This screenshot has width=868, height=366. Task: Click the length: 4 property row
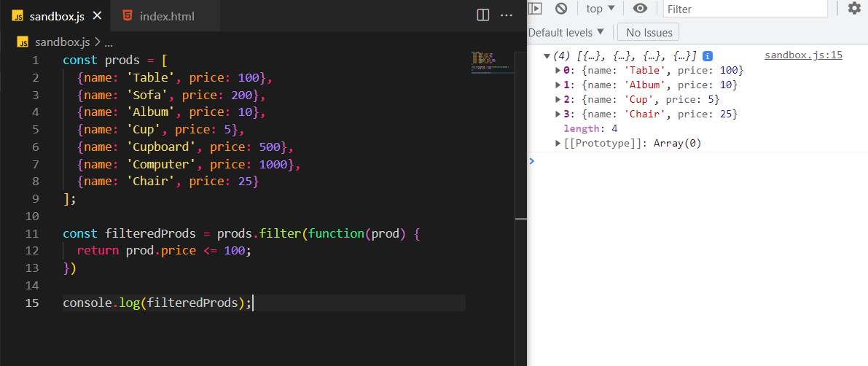[x=590, y=128]
